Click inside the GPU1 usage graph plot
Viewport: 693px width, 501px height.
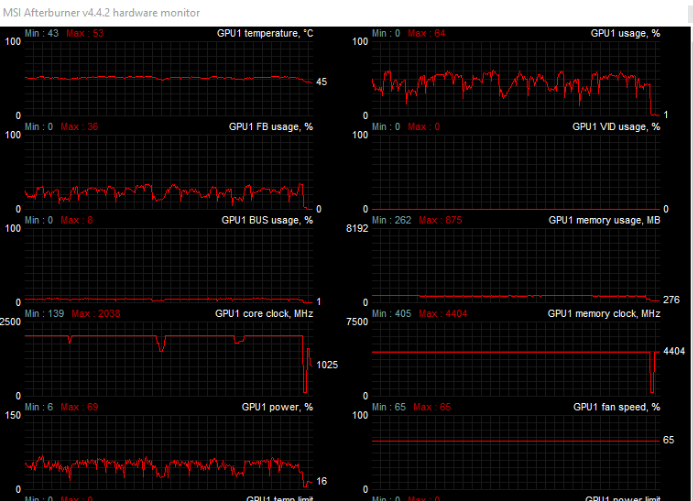click(516, 79)
